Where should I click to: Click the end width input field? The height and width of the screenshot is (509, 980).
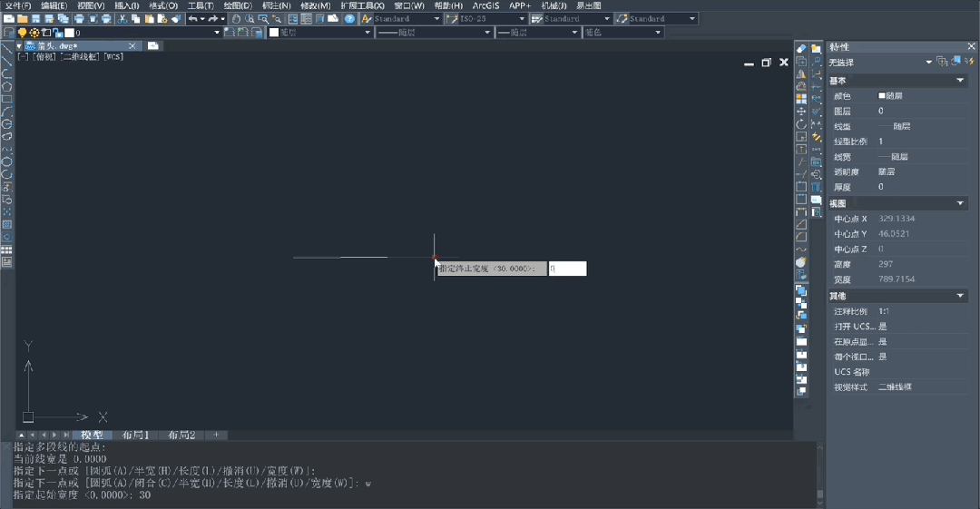click(x=567, y=269)
